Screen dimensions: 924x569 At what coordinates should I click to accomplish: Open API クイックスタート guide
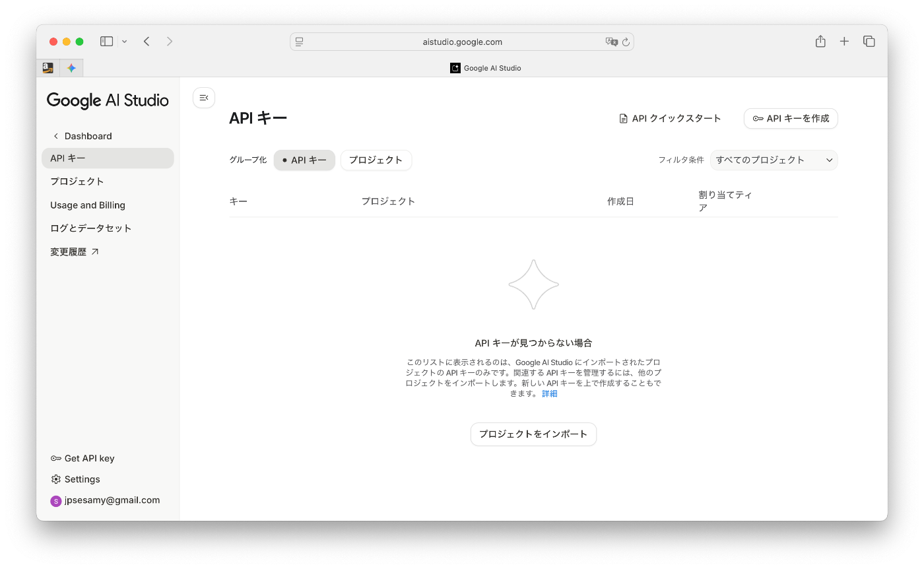670,119
